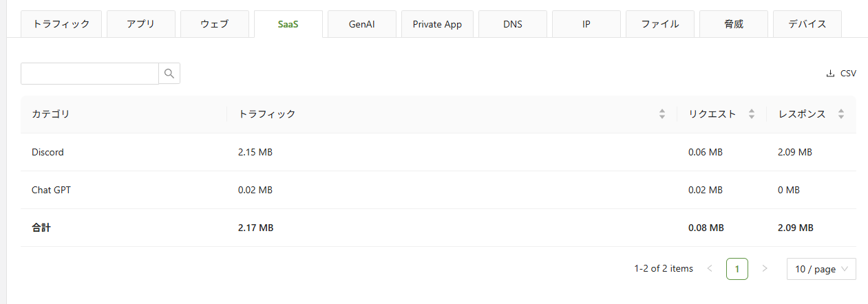
Task: Sort by レスポンス column arrows
Action: (841, 114)
